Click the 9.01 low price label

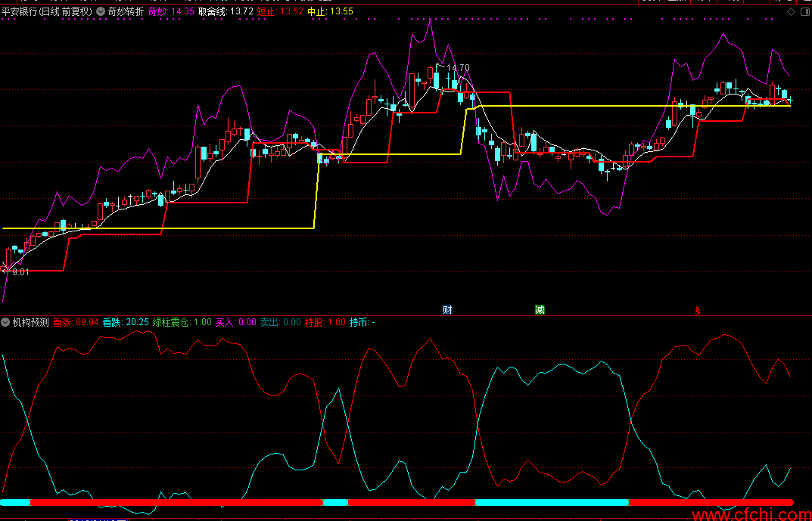(20, 272)
